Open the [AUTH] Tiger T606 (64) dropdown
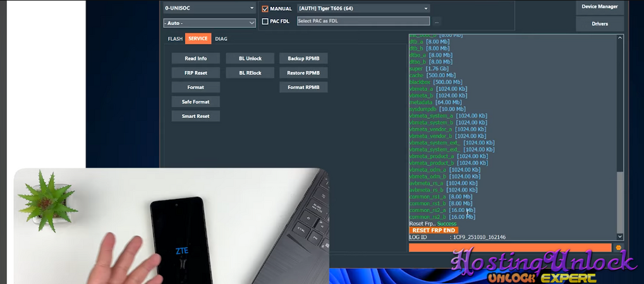This screenshot has width=644, height=284. [x=363, y=8]
